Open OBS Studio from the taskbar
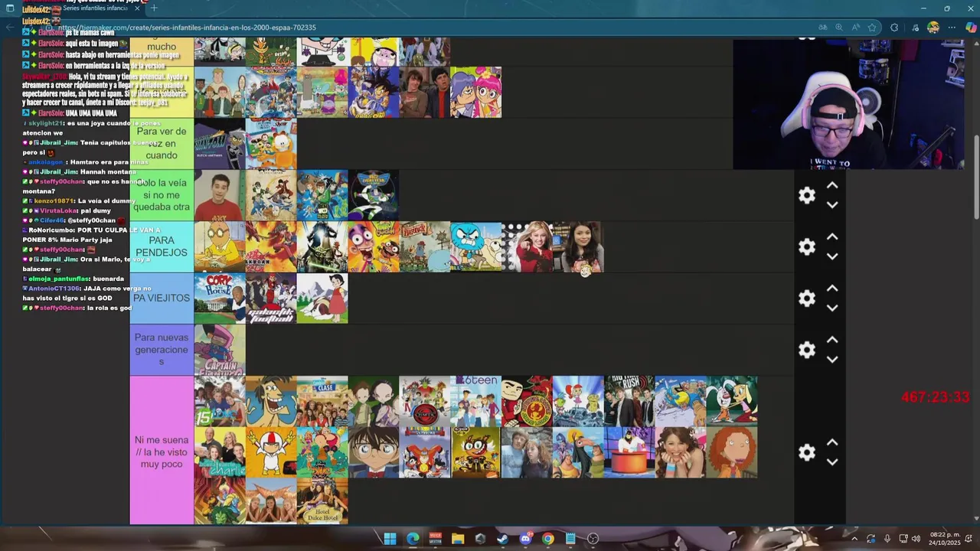Viewport: 980px width, 551px height. [593, 539]
